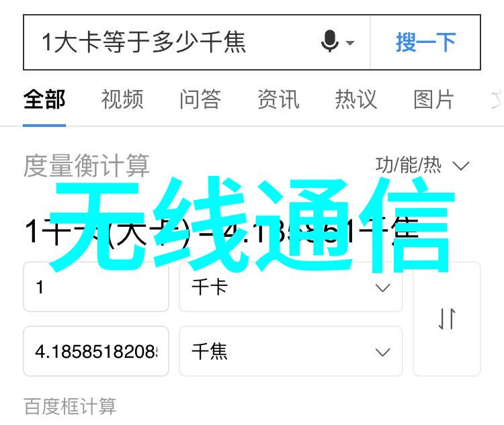Open the 千焦 unit dropdown
This screenshot has width=504, height=425.
coord(290,351)
